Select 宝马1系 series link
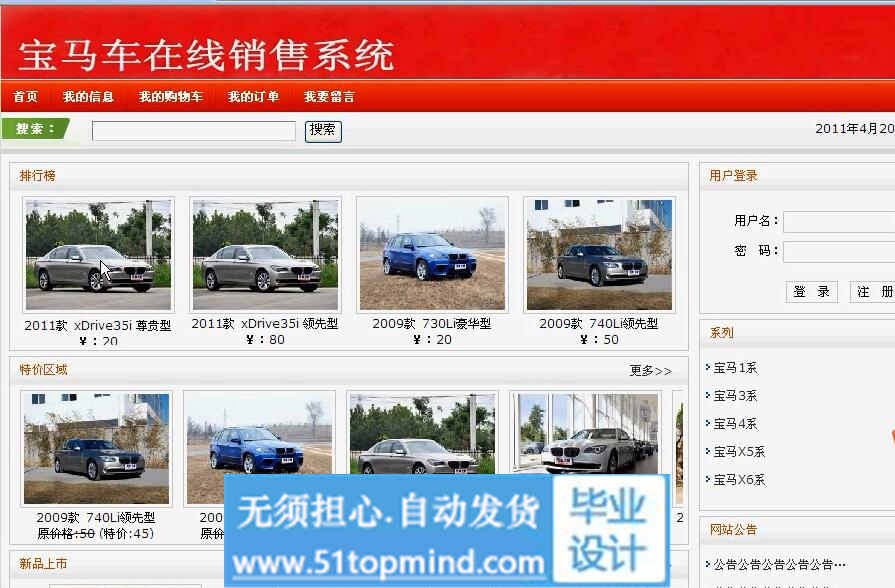895x588 pixels. click(x=735, y=368)
